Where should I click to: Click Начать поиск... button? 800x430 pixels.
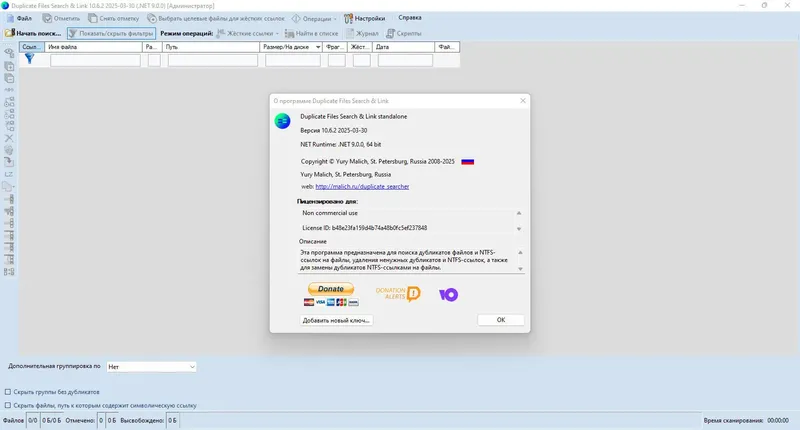pos(33,33)
